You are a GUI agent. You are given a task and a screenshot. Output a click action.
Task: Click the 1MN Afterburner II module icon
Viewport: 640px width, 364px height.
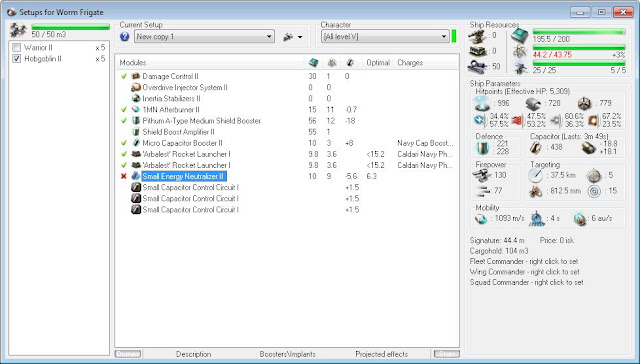(x=136, y=110)
